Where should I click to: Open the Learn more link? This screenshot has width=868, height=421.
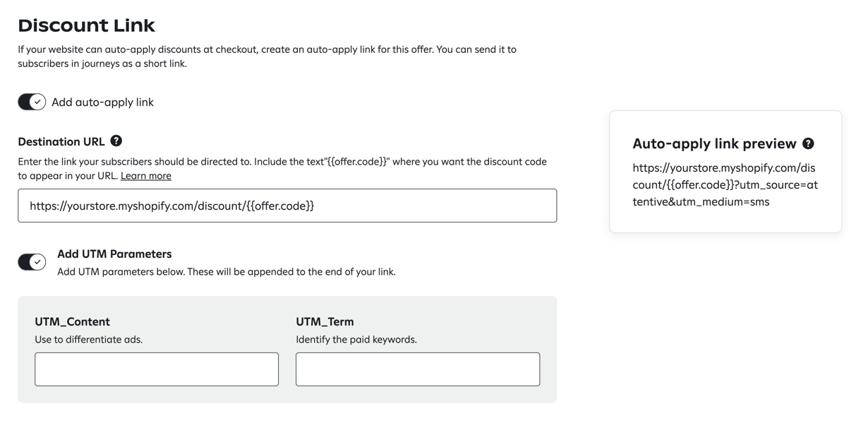coord(145,175)
